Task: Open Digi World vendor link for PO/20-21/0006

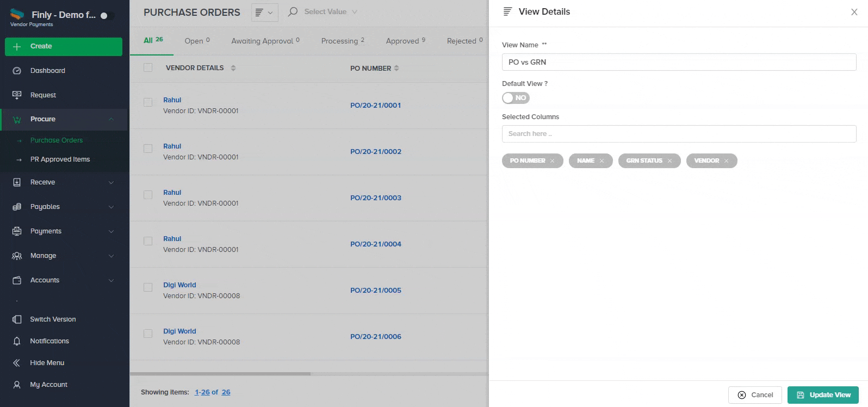Action: [x=179, y=331]
